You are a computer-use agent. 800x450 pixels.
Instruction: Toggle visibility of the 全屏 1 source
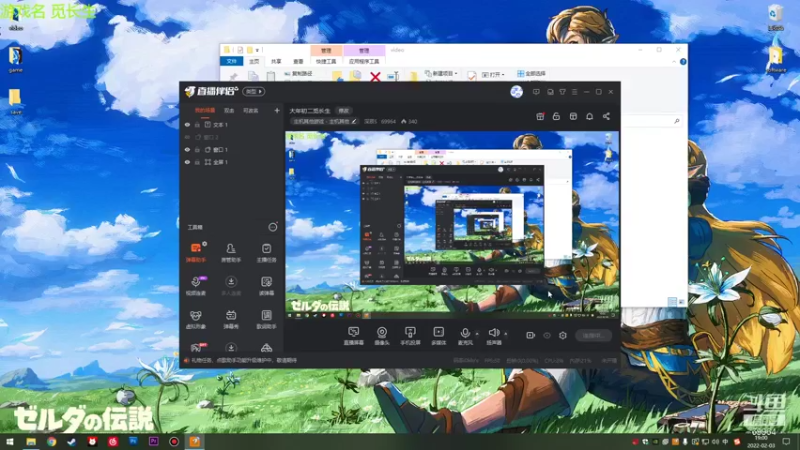pos(187,162)
